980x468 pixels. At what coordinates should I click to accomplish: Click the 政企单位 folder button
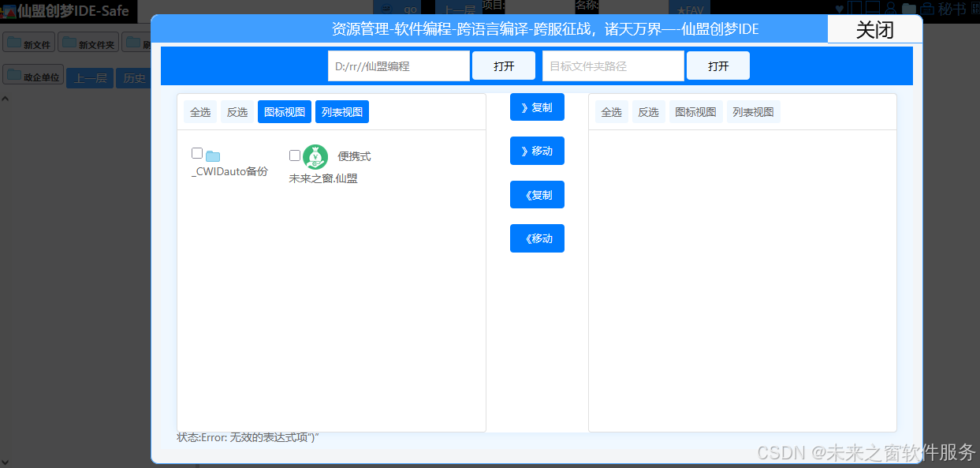pos(33,76)
